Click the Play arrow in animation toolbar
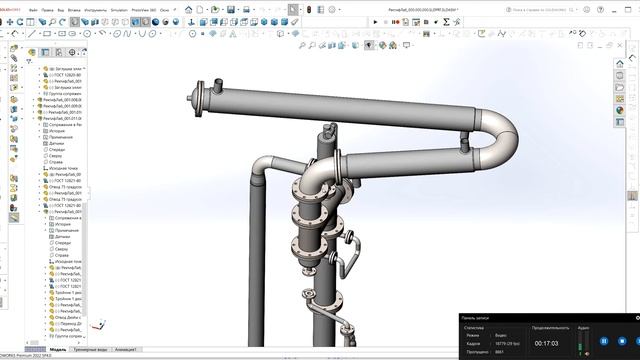 (x=376, y=22)
